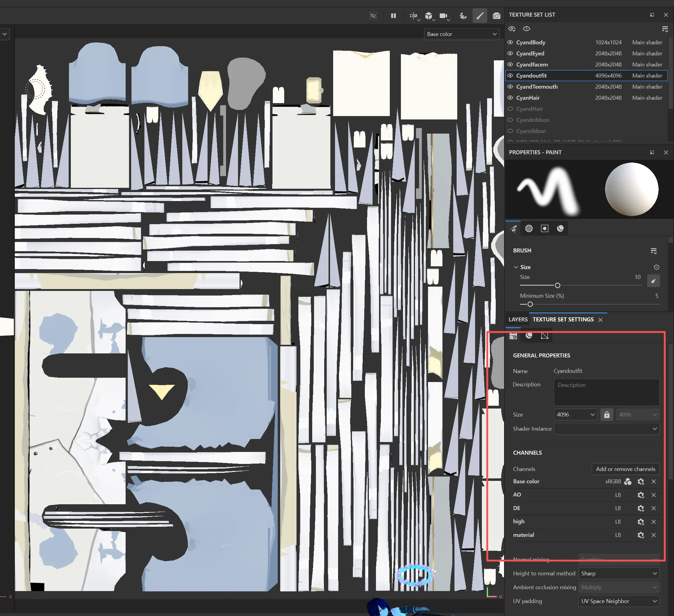The height and width of the screenshot is (616, 674).
Task: Select the paint brush mode icon
Action: [x=480, y=16]
